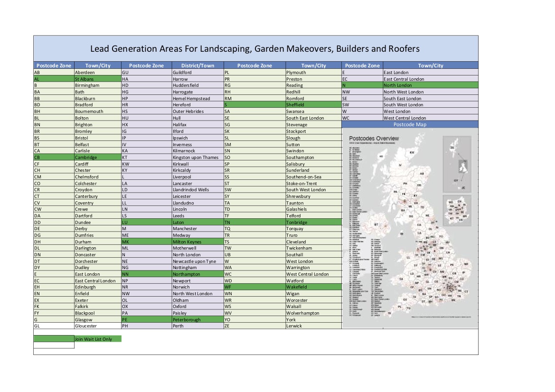Image resolution: width=555 pixels, height=392 pixels.
Task: Select the NN postcode zone cell
Action: 147,274
